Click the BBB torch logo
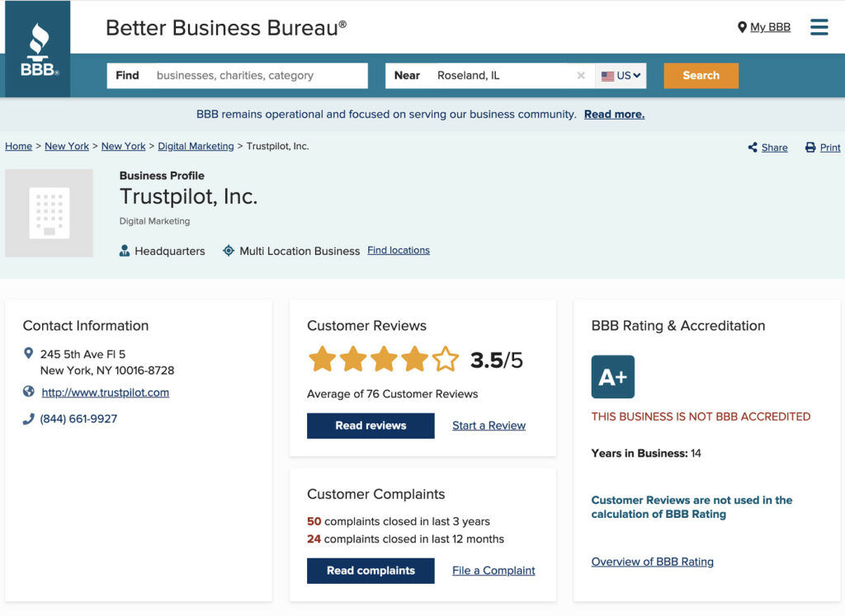845x616 pixels. click(38, 49)
